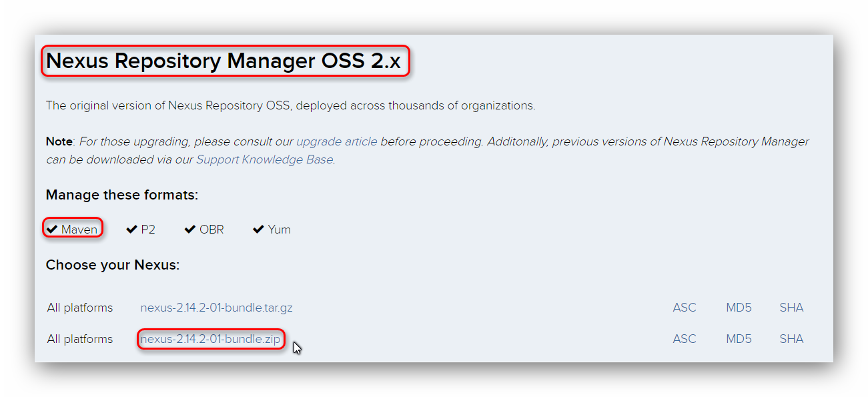Click the All platforms label in the tar.gz row
Image resolution: width=868 pixels, height=397 pixels.
coord(80,308)
